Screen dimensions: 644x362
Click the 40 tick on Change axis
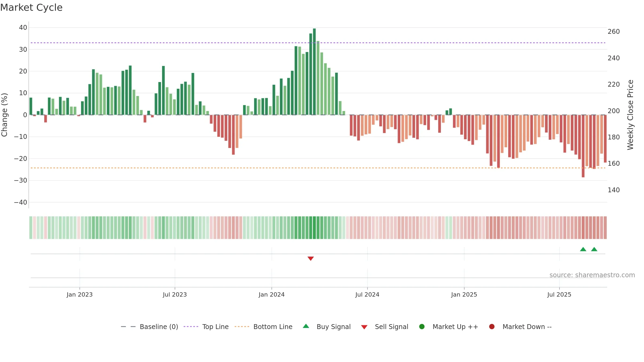(23, 28)
